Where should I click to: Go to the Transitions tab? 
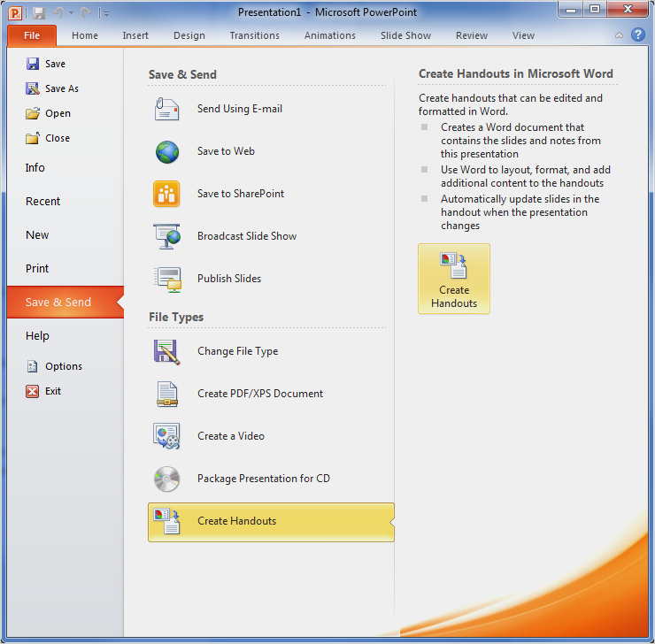pos(254,35)
